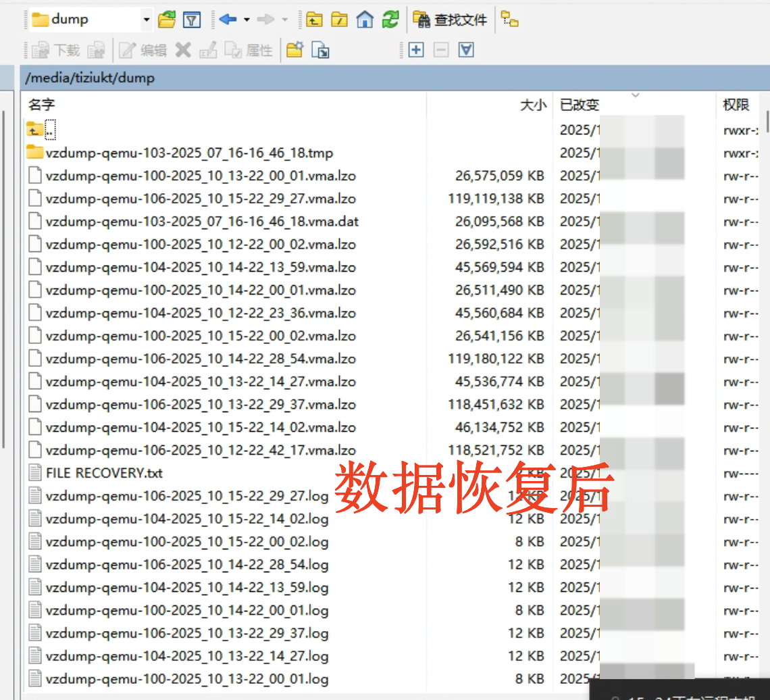Screen dimensions: 770x700
Task: Open the vzdump-qemu-103 .tmp folder
Action: coord(189,153)
